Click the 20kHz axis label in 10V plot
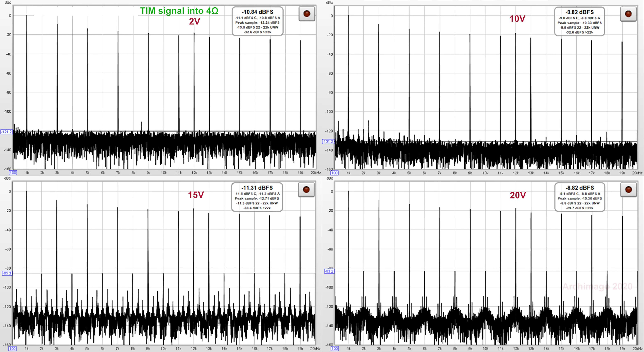644x352 pixels. [x=637, y=173]
